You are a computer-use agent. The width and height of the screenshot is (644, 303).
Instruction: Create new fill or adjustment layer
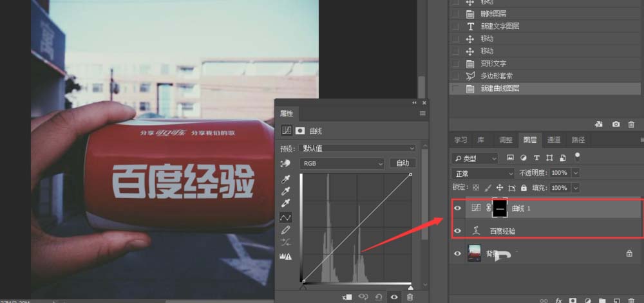click(x=588, y=300)
